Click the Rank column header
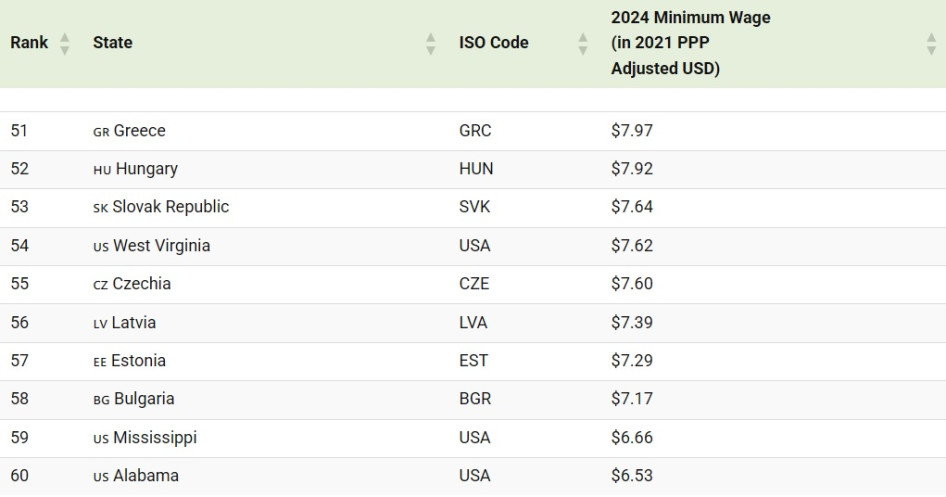The width and height of the screenshot is (946, 497). point(29,43)
